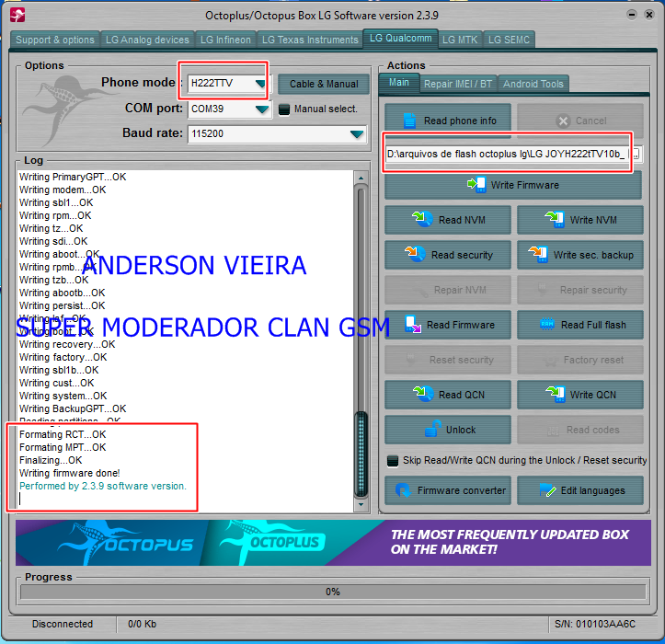Click the 0/0 Kb status entry
The width and height of the screenshot is (665, 644).
click(142, 624)
